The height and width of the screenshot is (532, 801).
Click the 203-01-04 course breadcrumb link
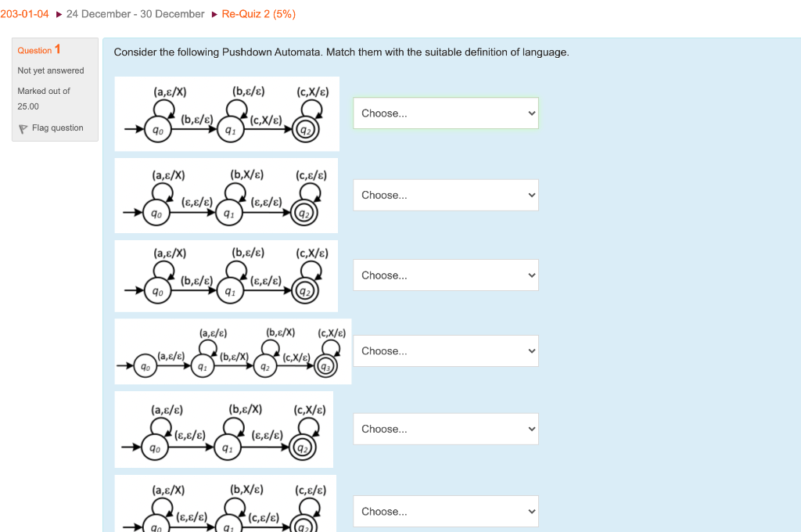tap(24, 14)
